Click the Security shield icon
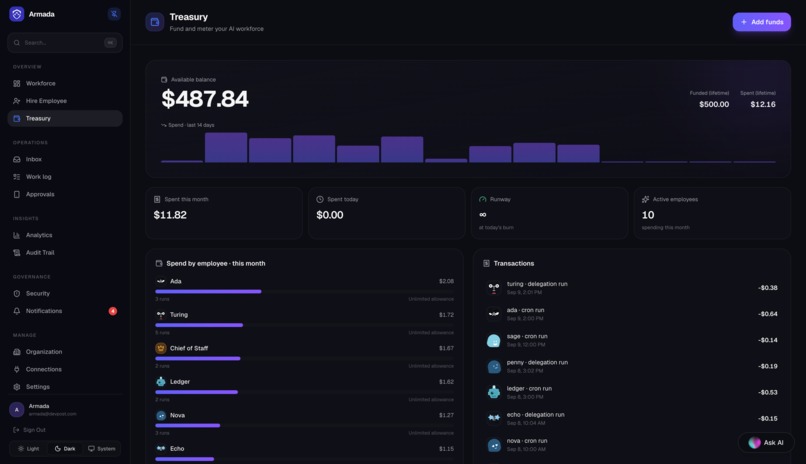Screen dimensions: 806x464 16,293
